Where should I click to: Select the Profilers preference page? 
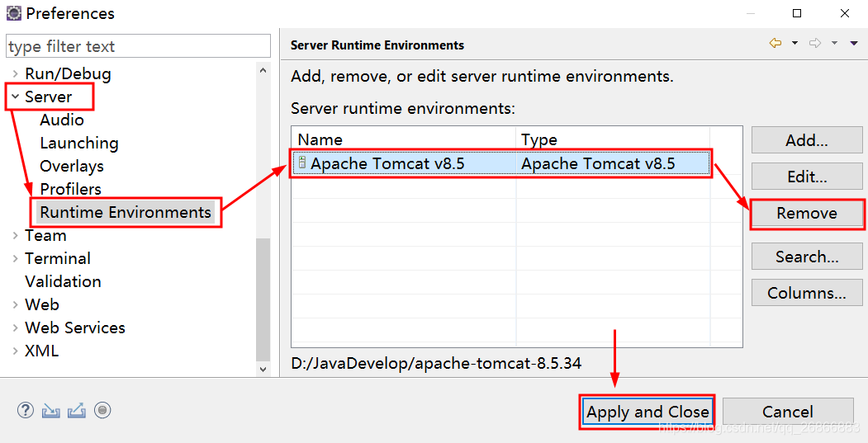71,189
